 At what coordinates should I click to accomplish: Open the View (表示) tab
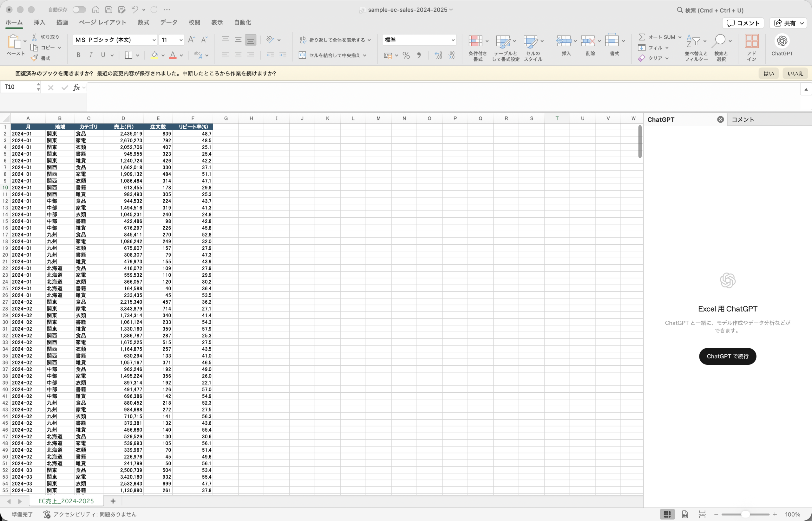217,22
